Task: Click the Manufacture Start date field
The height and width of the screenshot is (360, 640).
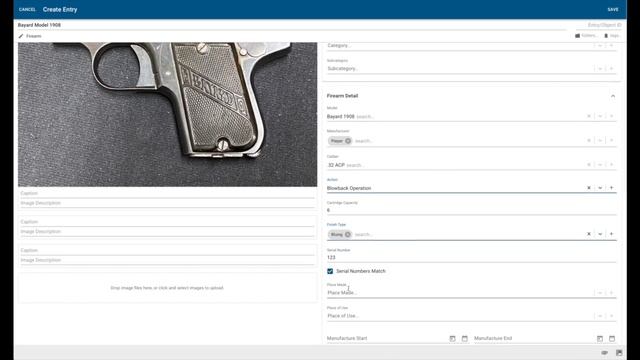Action: coord(387,338)
